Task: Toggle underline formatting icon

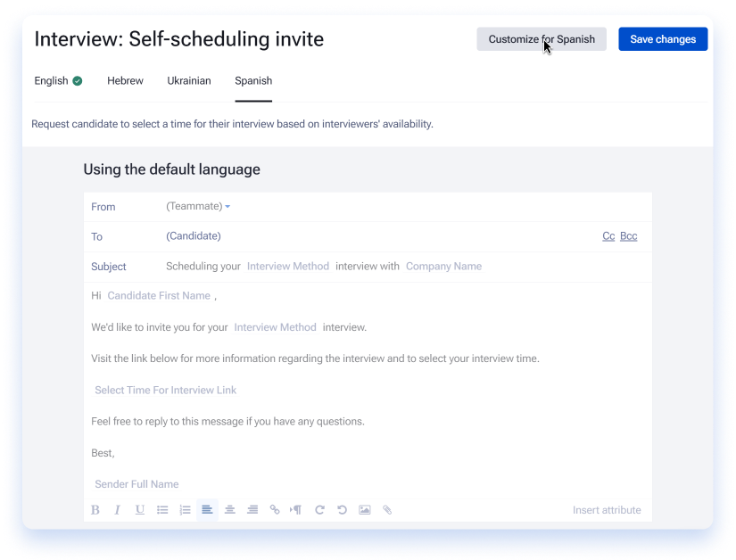Action: tap(140, 510)
